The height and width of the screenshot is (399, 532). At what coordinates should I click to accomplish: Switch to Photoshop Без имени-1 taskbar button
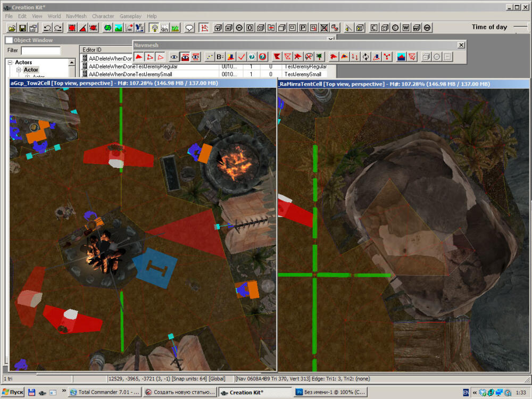point(331,392)
